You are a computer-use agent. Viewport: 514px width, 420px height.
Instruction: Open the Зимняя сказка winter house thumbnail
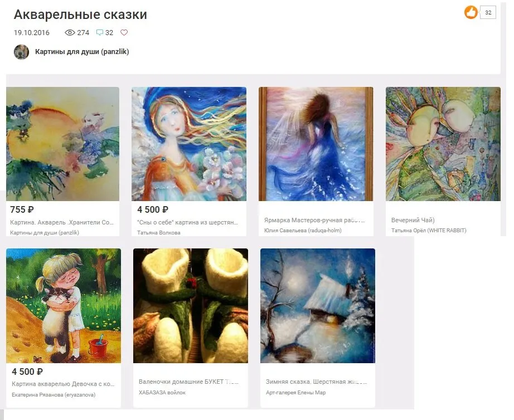tap(318, 306)
